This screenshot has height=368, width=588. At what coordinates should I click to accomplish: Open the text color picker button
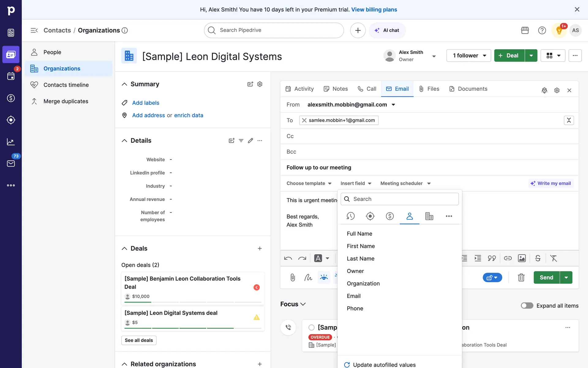coord(318,258)
